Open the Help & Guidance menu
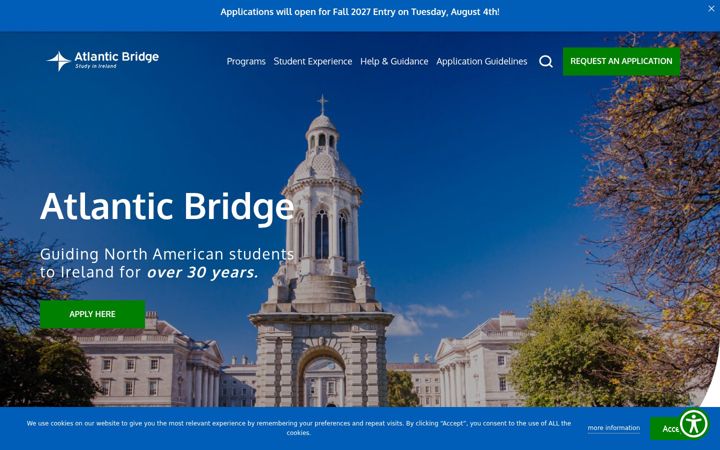The width and height of the screenshot is (720, 450). [x=394, y=61]
